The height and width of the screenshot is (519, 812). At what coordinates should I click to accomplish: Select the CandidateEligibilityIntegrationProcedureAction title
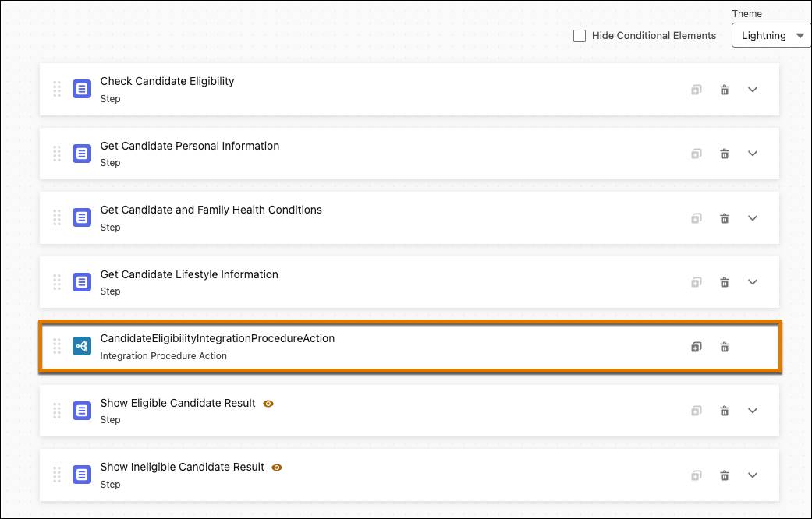pos(218,338)
